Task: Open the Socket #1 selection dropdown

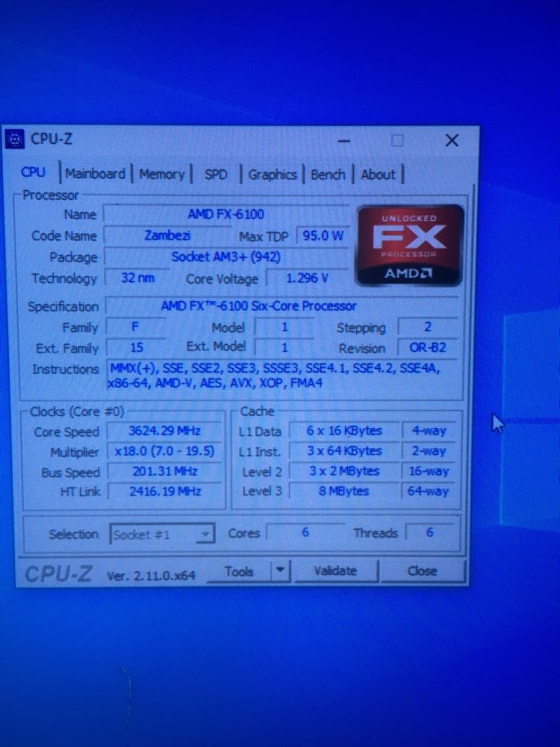Action: coord(162,535)
